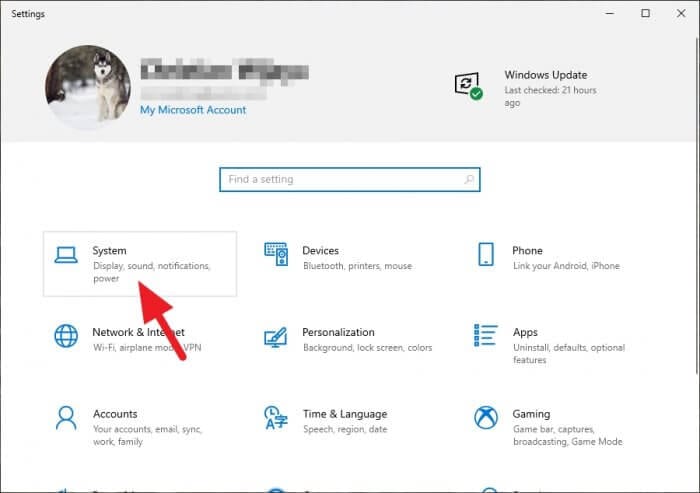Open Network & Internet category title

(138, 332)
